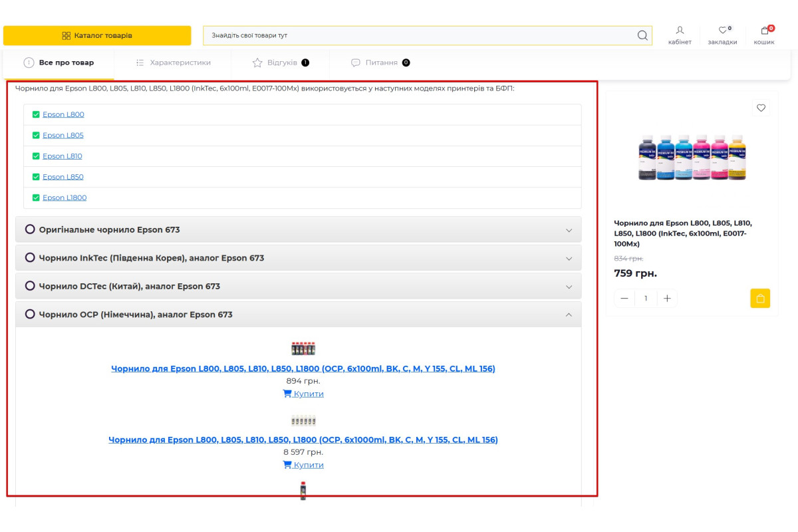Open the Epson L800 link
The width and height of the screenshot is (798, 532).
[x=63, y=114]
